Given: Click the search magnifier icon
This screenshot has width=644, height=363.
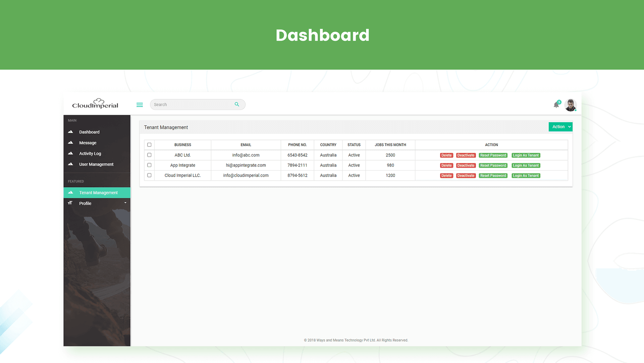Looking at the screenshot, I should (237, 104).
